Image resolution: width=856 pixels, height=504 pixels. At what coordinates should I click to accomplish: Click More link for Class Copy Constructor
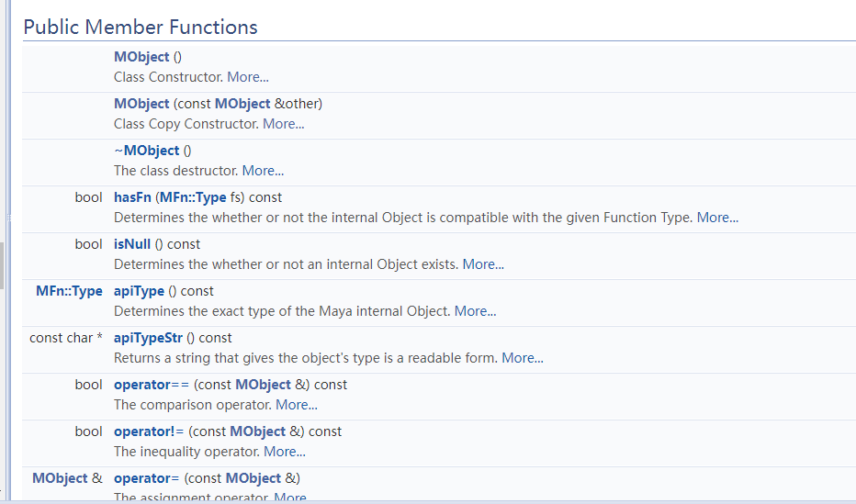[x=283, y=124]
